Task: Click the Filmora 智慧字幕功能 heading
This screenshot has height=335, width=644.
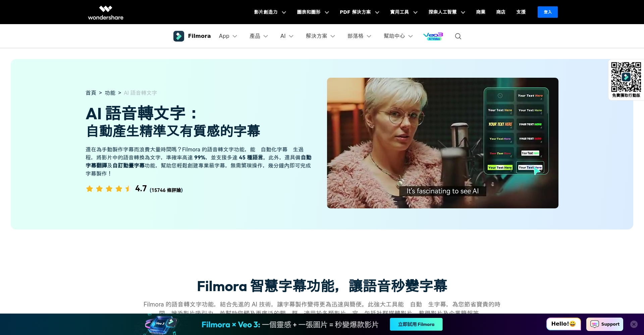Action: 322,286
